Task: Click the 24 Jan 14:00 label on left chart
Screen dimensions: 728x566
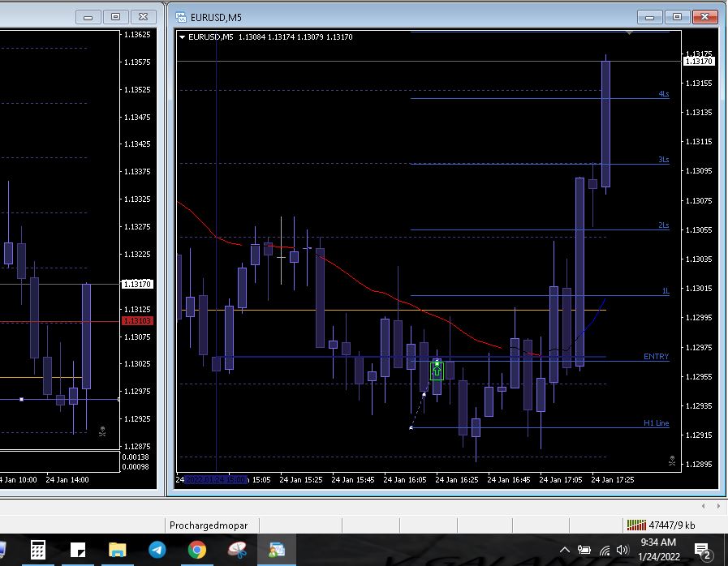Action: [67, 480]
